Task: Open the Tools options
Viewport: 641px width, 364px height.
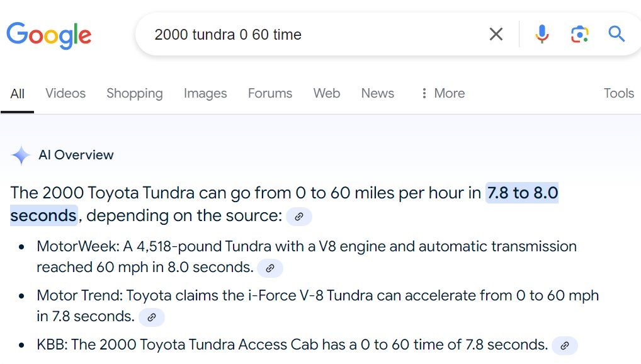Action: tap(618, 93)
